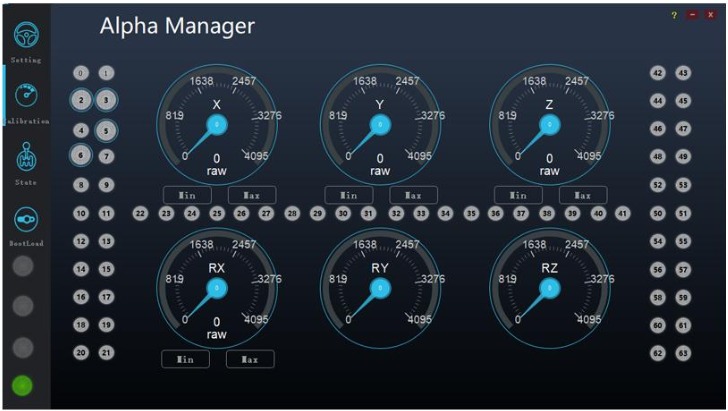Image resolution: width=728 pixels, height=411 pixels.
Task: Select button indicator number 41
Action: tap(622, 213)
